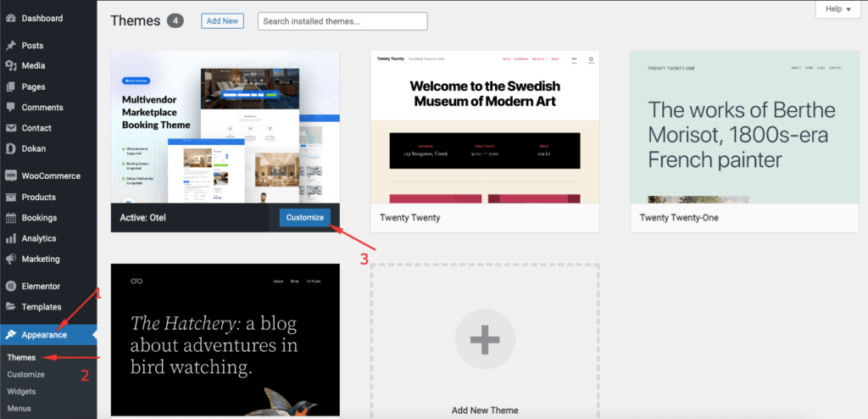
Task: Click the Twenty Twenty theme name
Action: (x=409, y=218)
